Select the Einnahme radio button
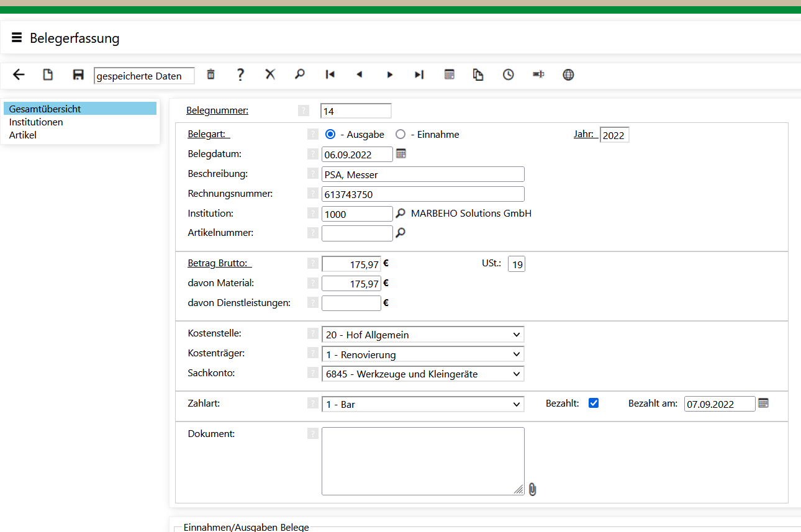The image size is (801, 532). point(400,134)
